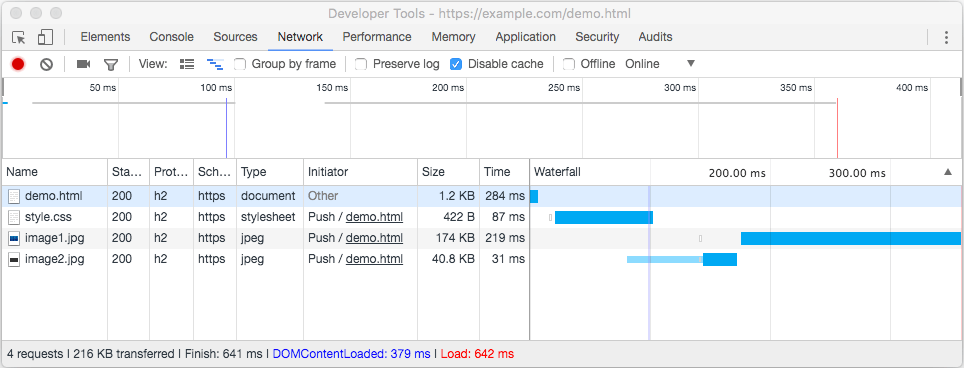The height and width of the screenshot is (368, 964).
Task: Stop recording with the red record button
Action: 18,64
